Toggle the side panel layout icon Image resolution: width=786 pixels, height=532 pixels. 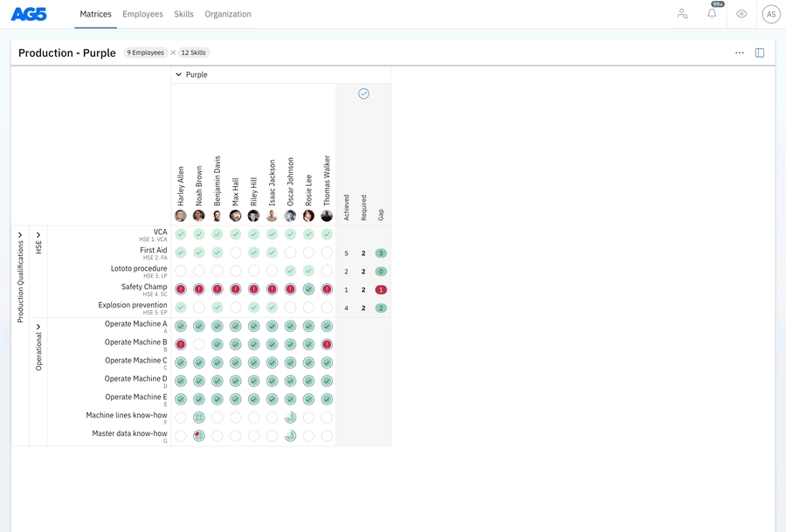pos(760,53)
